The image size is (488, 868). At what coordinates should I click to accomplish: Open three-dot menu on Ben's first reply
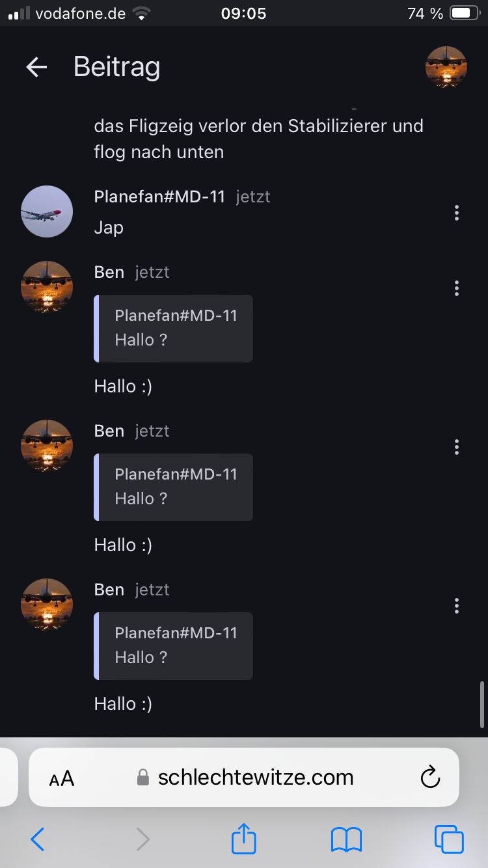[x=457, y=288]
